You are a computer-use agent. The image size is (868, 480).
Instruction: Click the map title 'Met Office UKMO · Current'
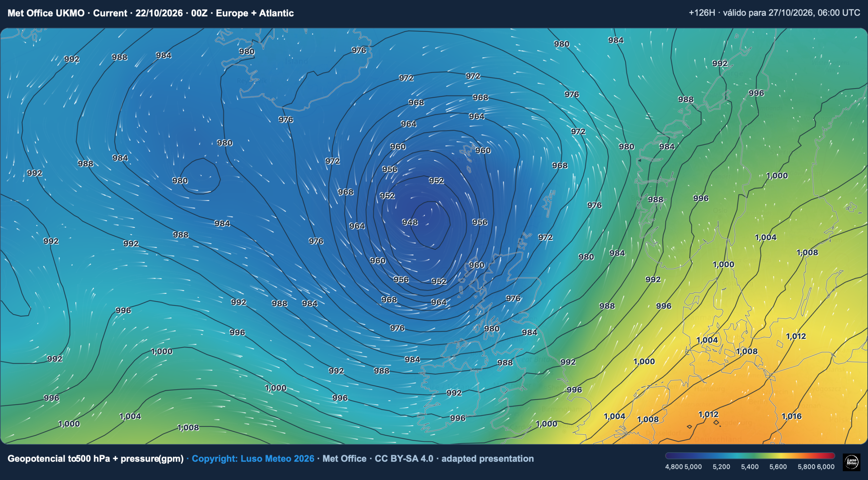(67, 13)
